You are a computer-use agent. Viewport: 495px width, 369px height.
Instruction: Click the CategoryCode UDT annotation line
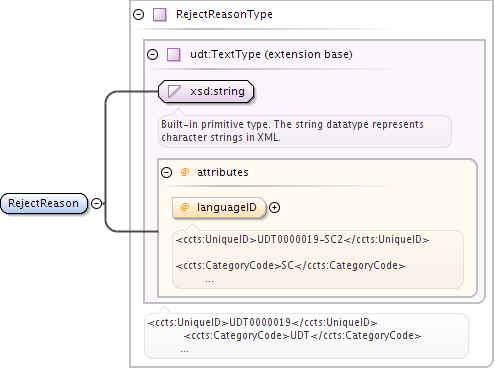pyautogui.click(x=302, y=335)
